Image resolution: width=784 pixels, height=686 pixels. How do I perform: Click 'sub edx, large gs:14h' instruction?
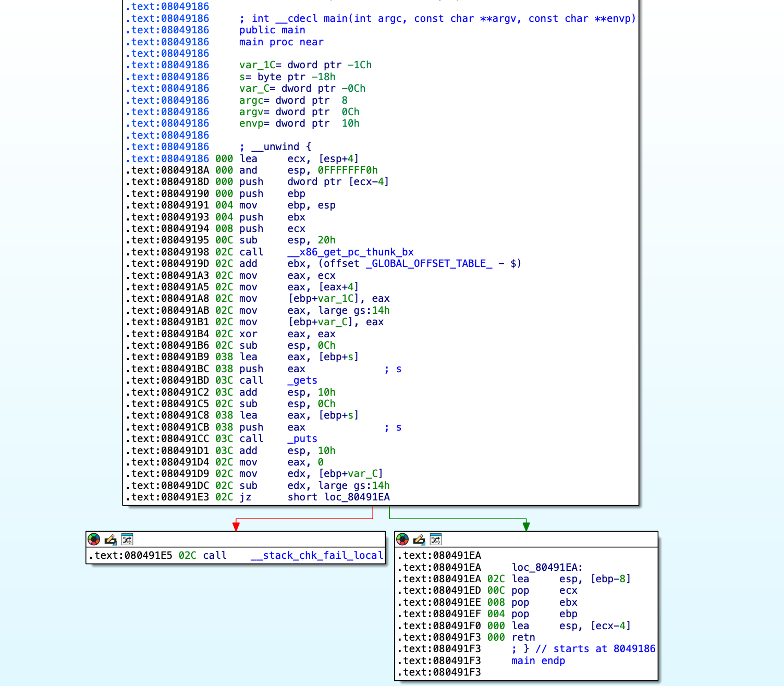[315, 486]
